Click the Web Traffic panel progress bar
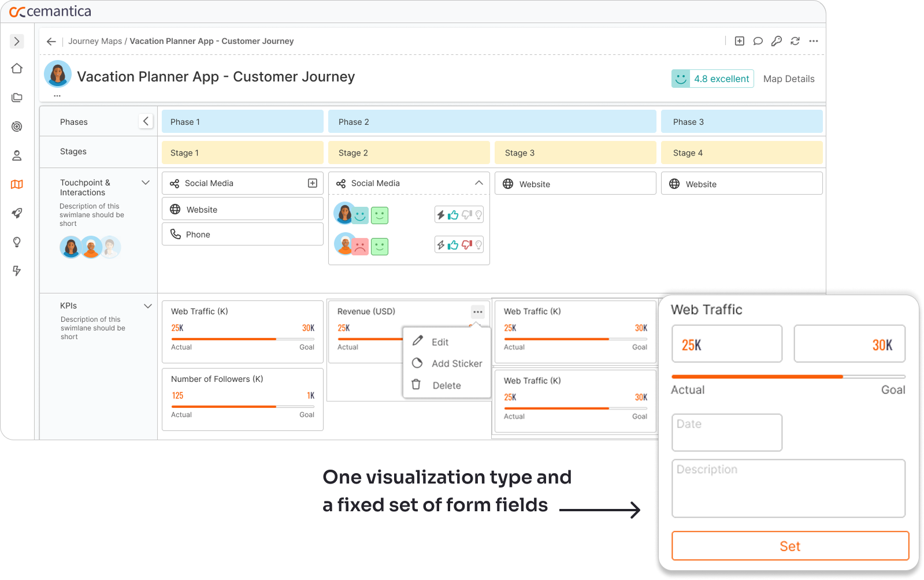The width and height of the screenshot is (924, 580). point(788,377)
